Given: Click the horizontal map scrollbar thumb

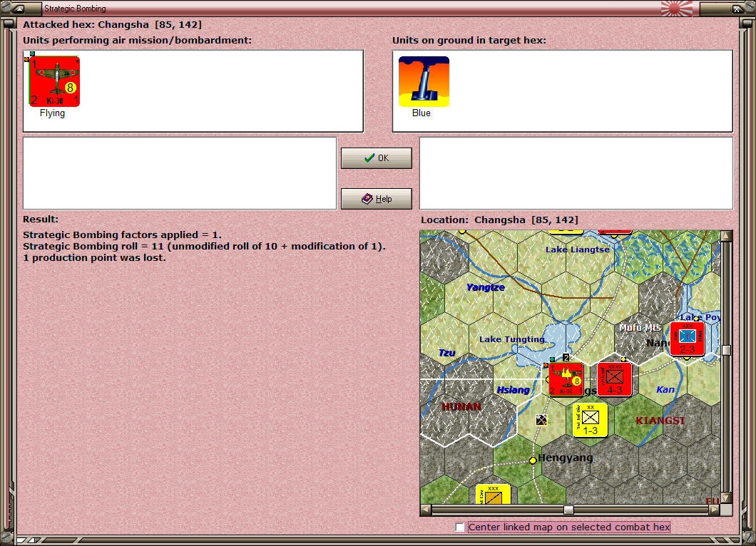Looking at the screenshot, I should point(569,510).
